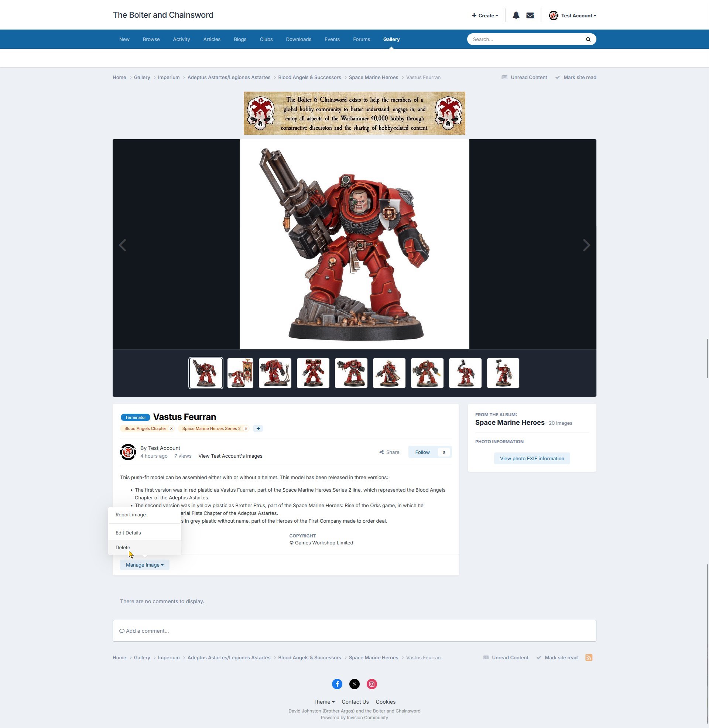The height and width of the screenshot is (728, 709).
Task: Go to next image with right arrow
Action: pyautogui.click(x=586, y=245)
